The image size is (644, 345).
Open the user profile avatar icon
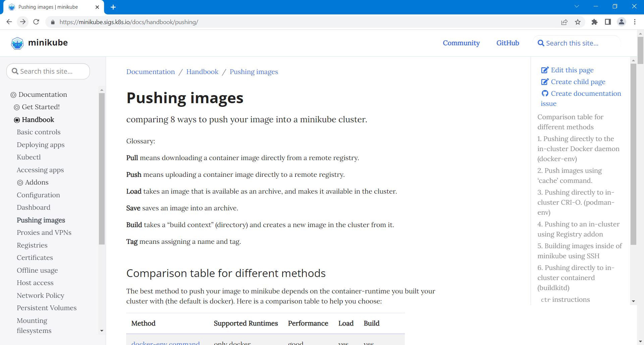[x=621, y=22]
